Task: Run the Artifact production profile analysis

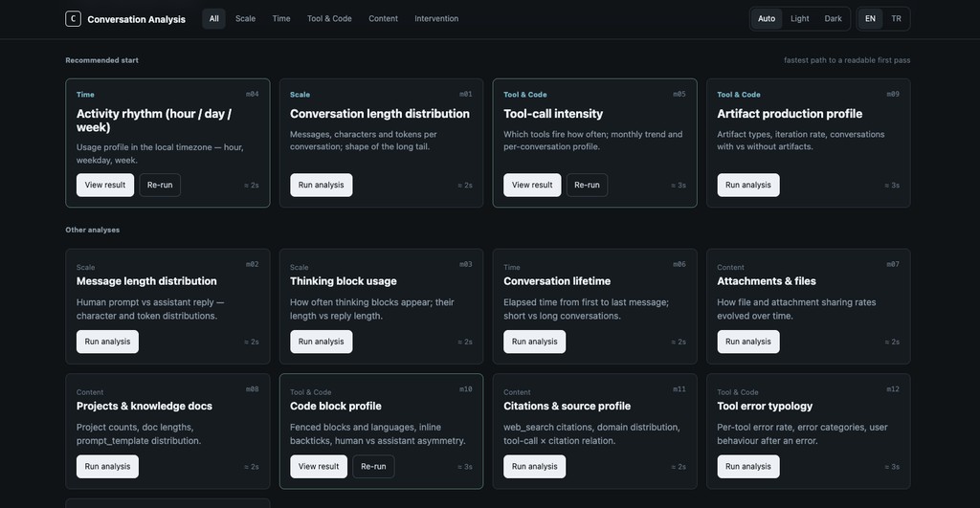Action: click(x=747, y=185)
